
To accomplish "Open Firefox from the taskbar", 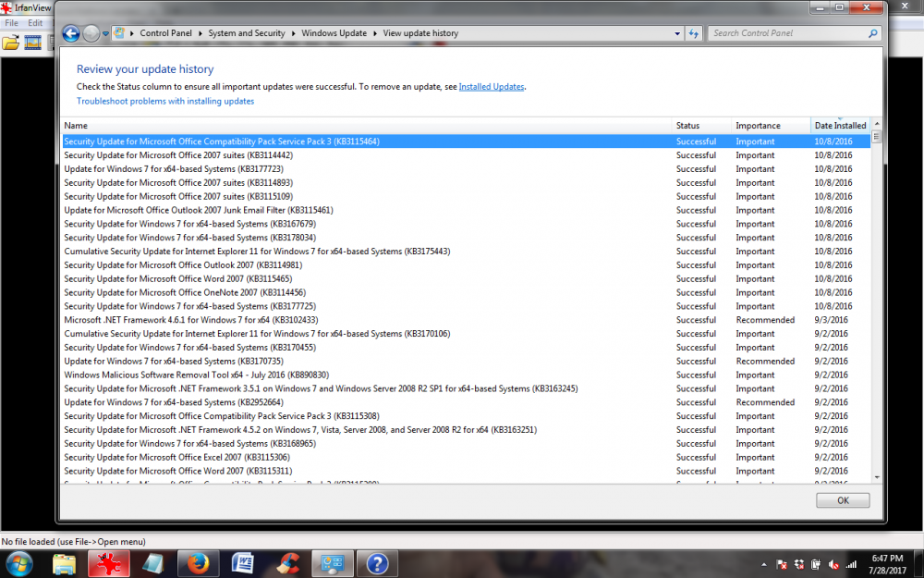I will point(198,562).
